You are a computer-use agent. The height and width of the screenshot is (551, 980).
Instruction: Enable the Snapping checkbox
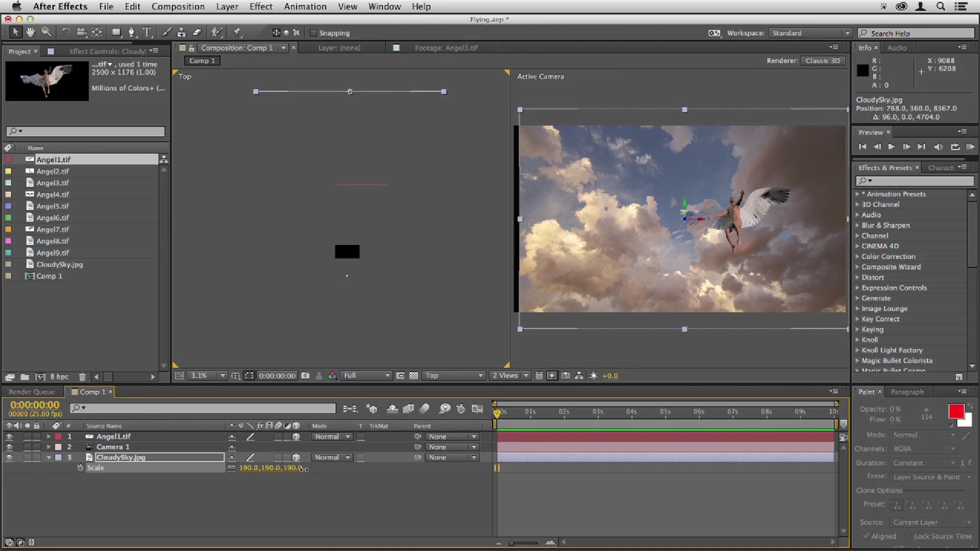coord(314,33)
